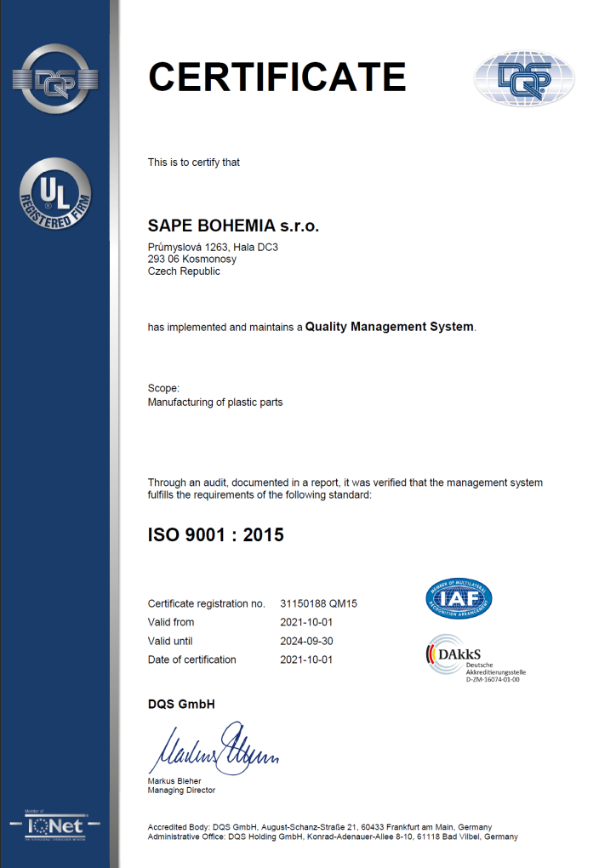Click the '293 06 Kosmonosy' line

click(x=192, y=259)
